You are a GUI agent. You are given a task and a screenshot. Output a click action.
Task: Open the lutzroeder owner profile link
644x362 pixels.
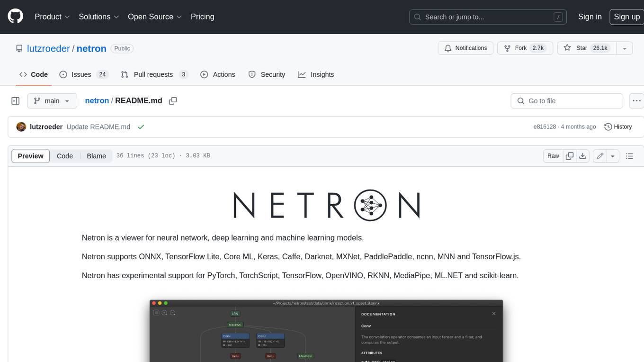pyautogui.click(x=49, y=48)
